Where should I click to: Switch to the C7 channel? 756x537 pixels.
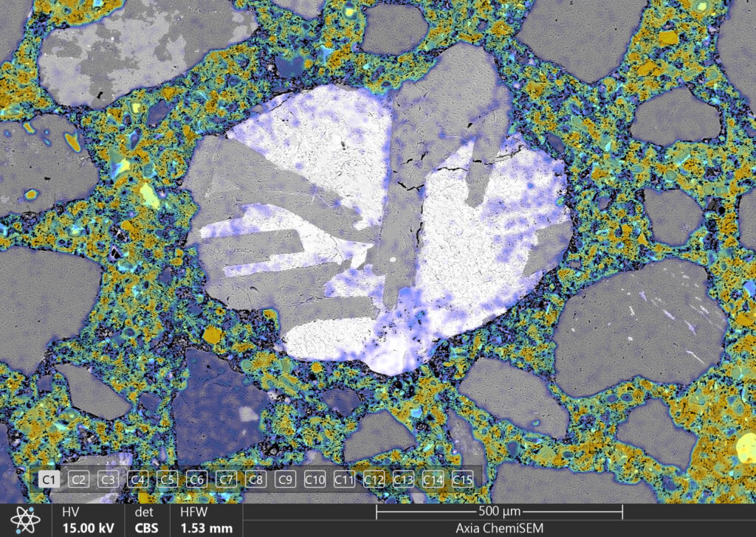click(x=227, y=479)
